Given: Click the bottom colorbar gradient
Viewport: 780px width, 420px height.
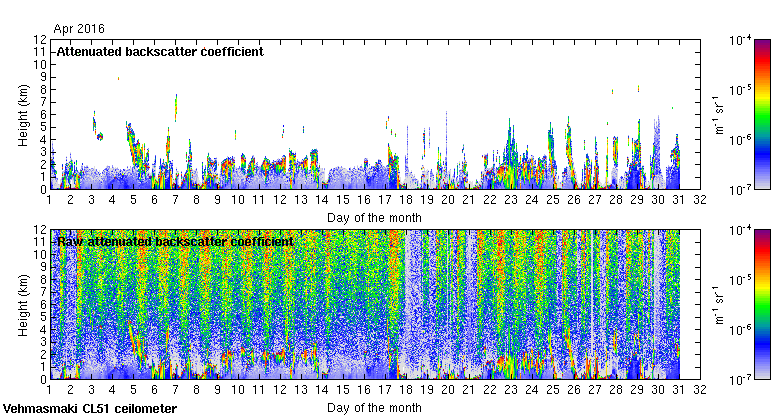Looking at the screenshot, I should [x=763, y=305].
